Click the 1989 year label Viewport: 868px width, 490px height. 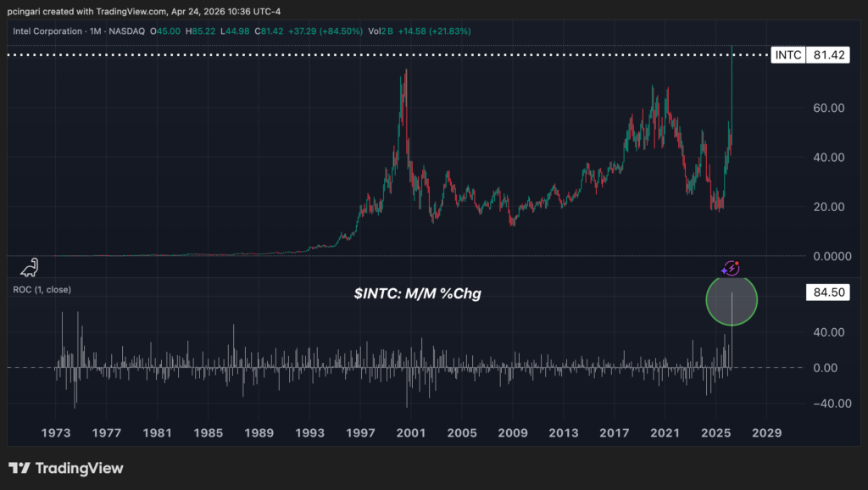pos(259,433)
